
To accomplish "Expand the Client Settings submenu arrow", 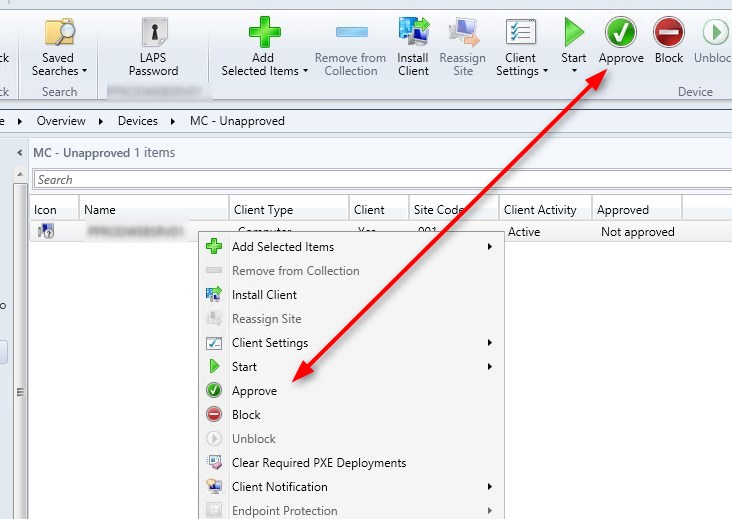I will coord(490,343).
